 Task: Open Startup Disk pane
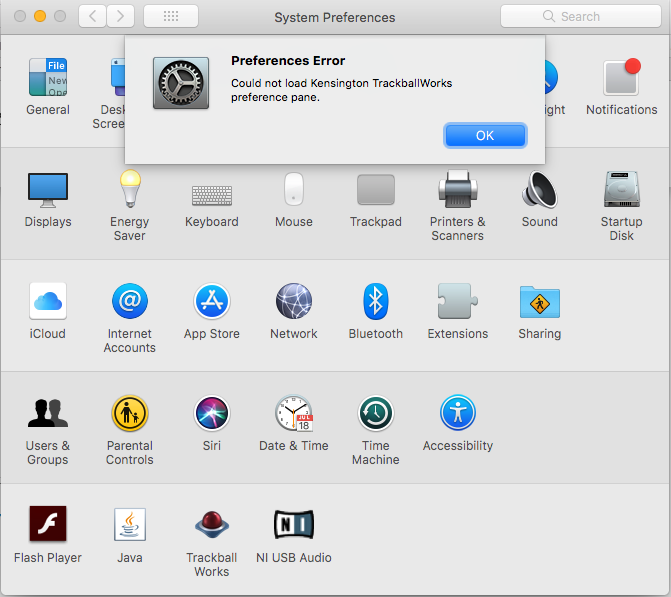[x=621, y=205]
